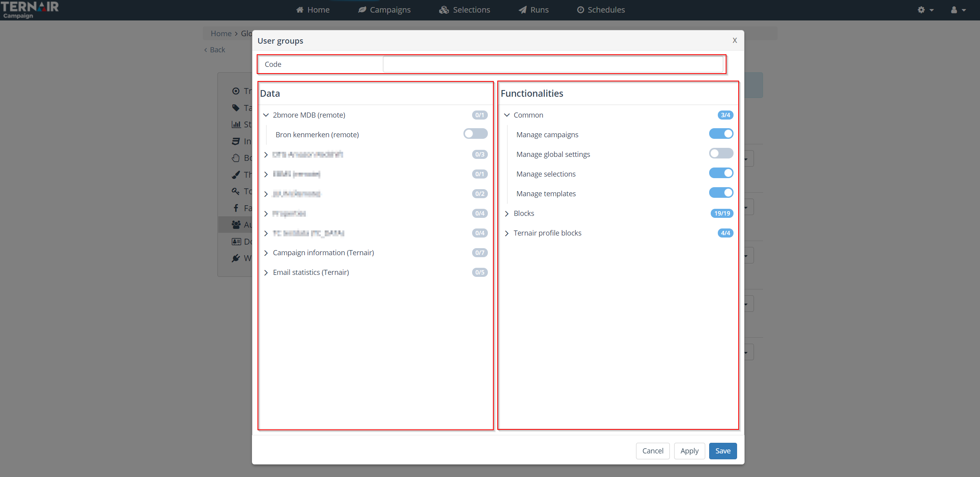Expand the Campaign information (Ternair) group
Image resolution: width=980 pixels, height=477 pixels.
(x=266, y=253)
